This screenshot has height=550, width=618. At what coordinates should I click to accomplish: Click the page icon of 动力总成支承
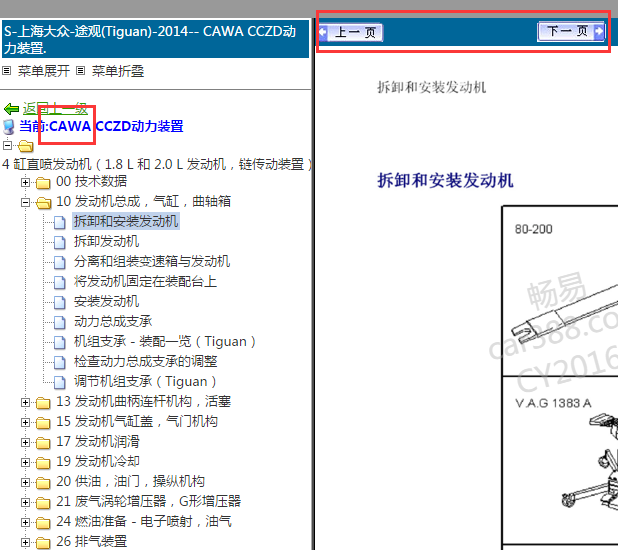pos(60,323)
